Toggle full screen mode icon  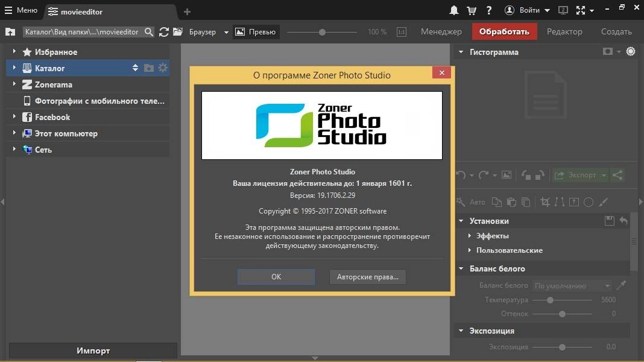coord(581,11)
